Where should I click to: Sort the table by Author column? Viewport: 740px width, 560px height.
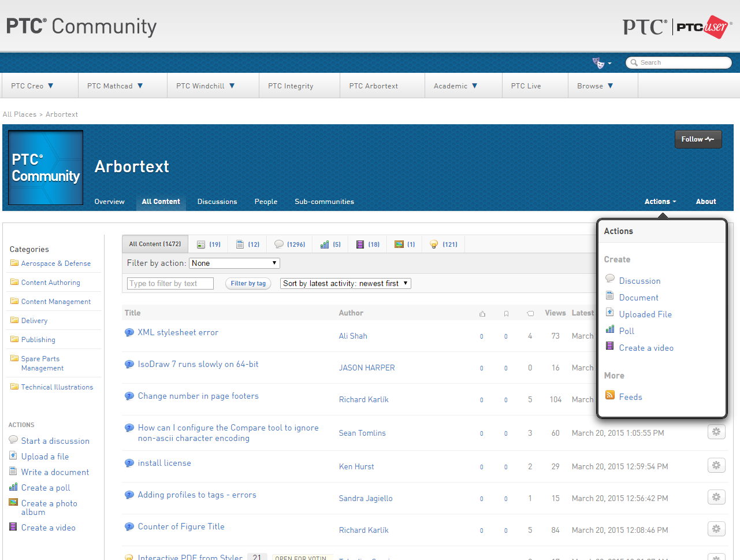(351, 313)
